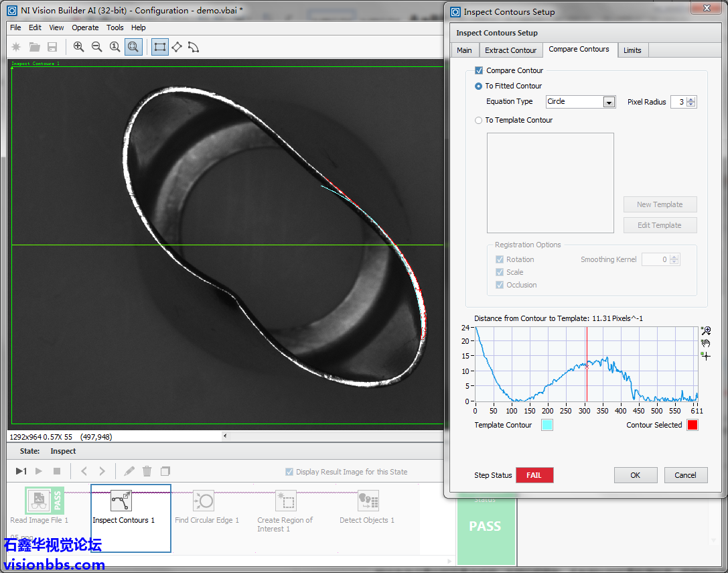Increase the Pixel Radius stepper value
Viewport: 728px width, 573px height.
pos(692,99)
